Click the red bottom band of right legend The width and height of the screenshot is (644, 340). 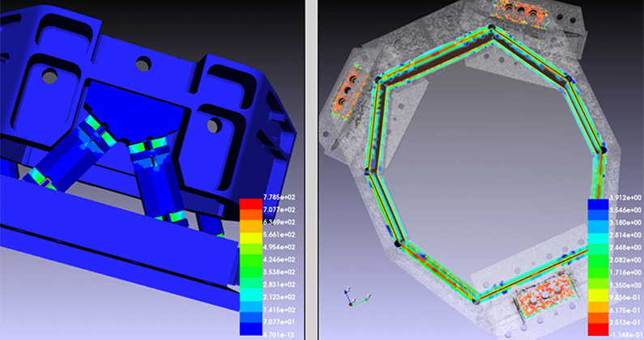(x=598, y=329)
